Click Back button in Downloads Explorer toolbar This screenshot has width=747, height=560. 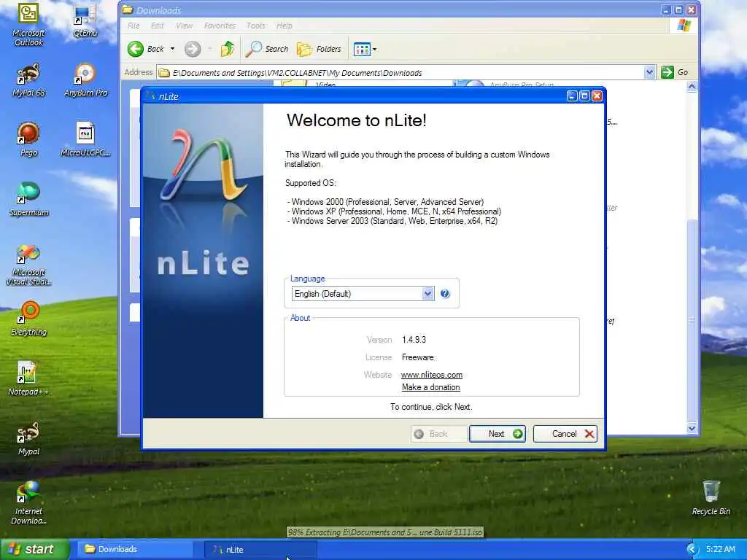(x=145, y=49)
